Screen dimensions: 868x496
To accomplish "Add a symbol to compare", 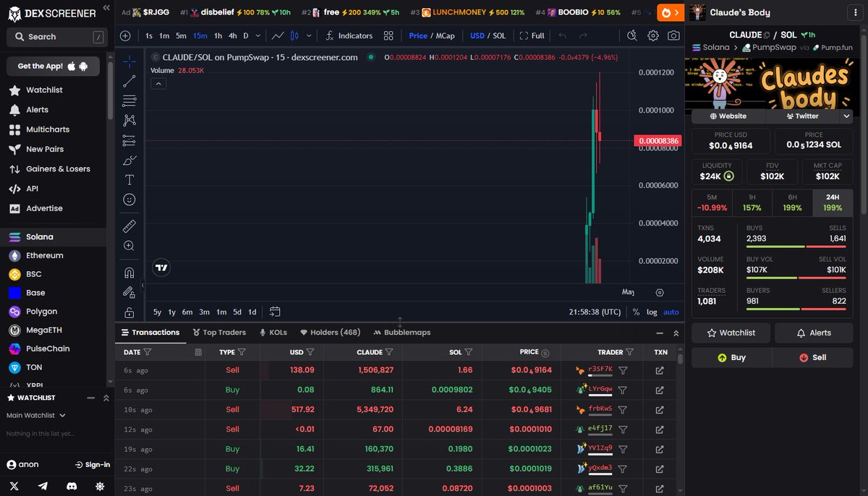I will pos(125,35).
